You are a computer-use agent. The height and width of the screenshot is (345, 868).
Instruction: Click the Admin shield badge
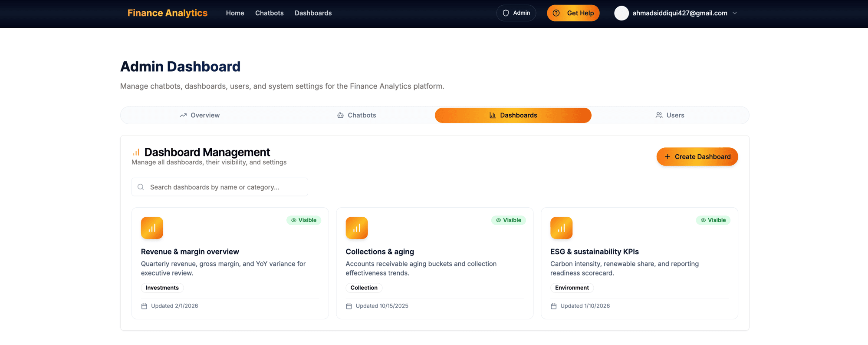point(516,13)
